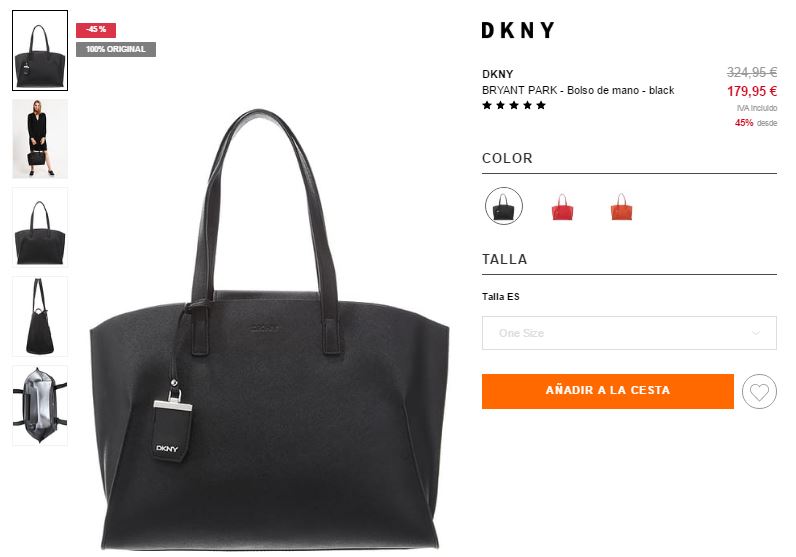The image size is (796, 557).
Task: Add item to wishlist with heart icon
Action: coord(759,391)
